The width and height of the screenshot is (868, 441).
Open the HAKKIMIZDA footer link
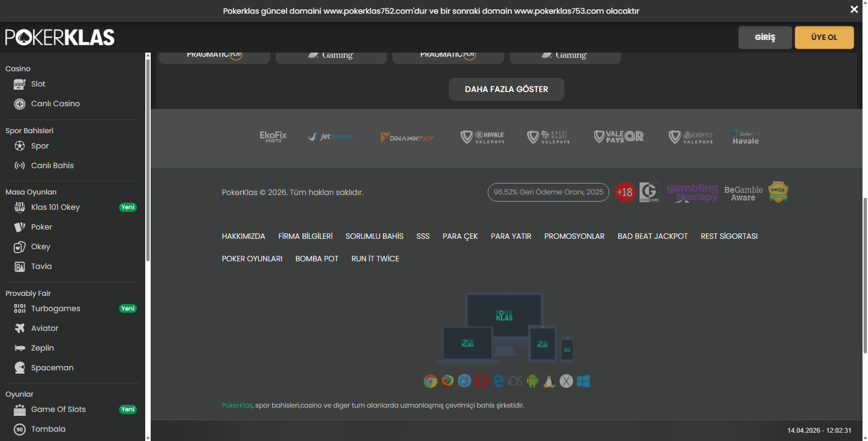pyautogui.click(x=243, y=236)
